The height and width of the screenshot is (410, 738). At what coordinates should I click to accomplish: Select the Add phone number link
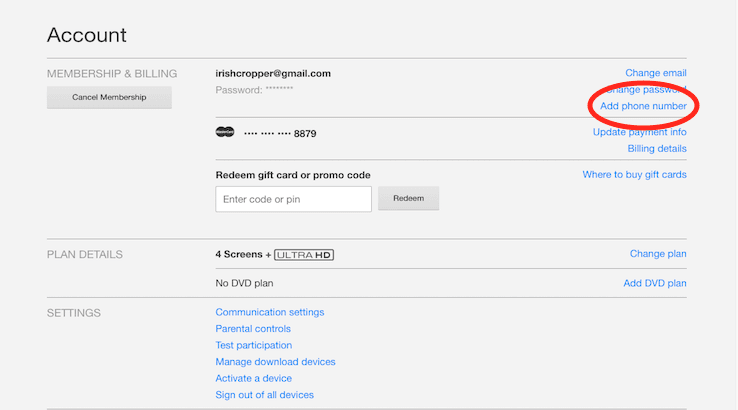[x=643, y=106]
